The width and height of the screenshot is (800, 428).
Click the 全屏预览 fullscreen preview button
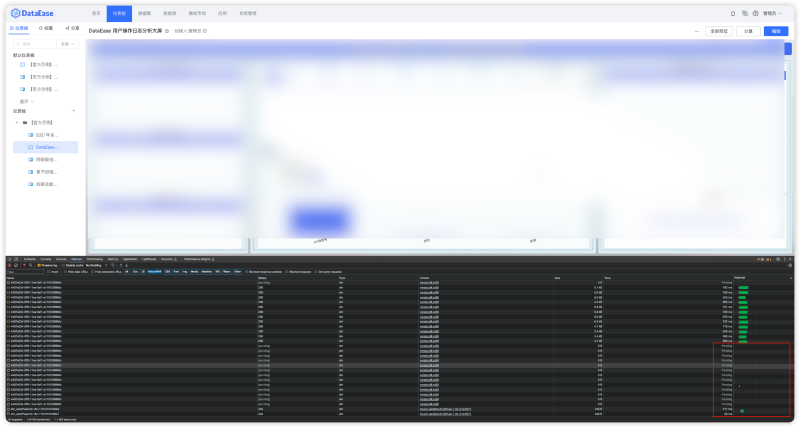point(719,31)
